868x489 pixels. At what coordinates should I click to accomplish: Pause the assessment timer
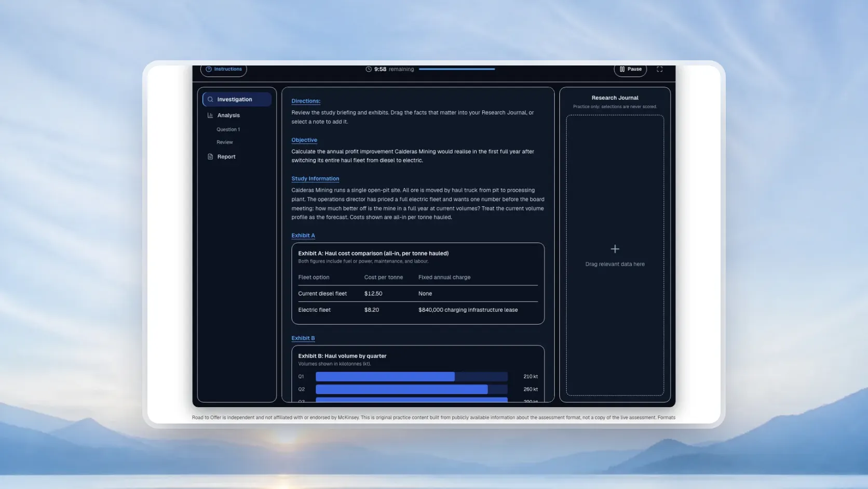(630, 69)
